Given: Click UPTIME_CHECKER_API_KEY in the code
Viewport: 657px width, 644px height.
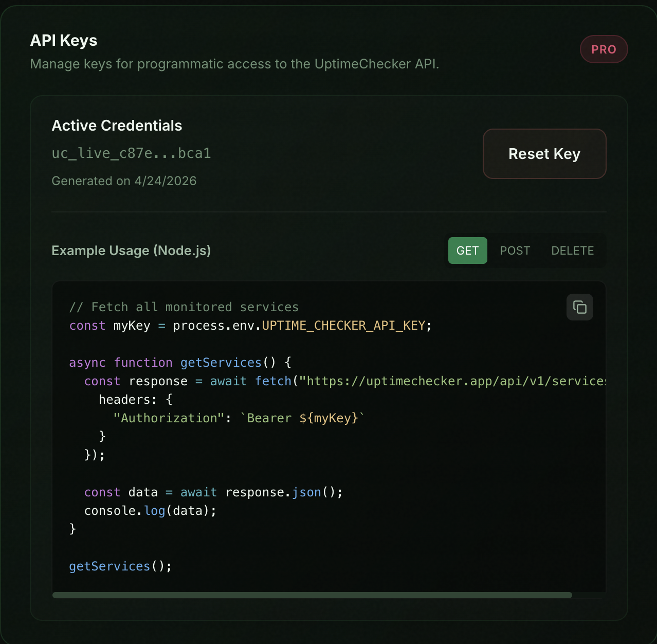Looking at the screenshot, I should 343,326.
